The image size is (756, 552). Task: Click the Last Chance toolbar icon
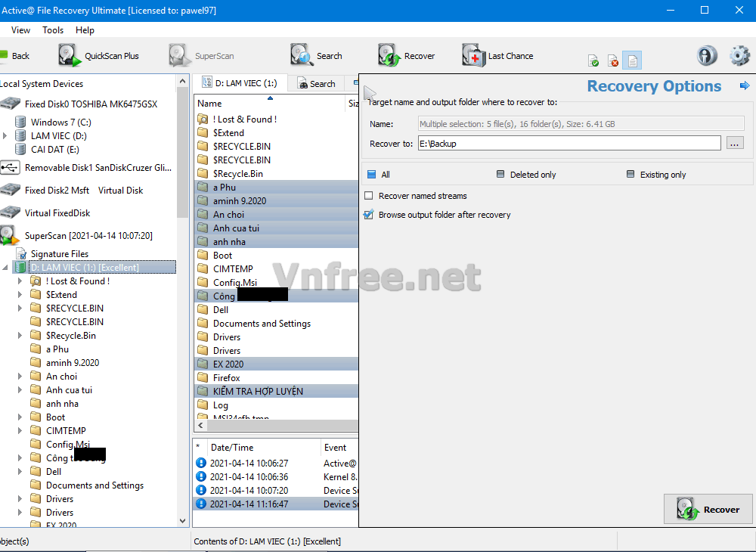coord(497,56)
